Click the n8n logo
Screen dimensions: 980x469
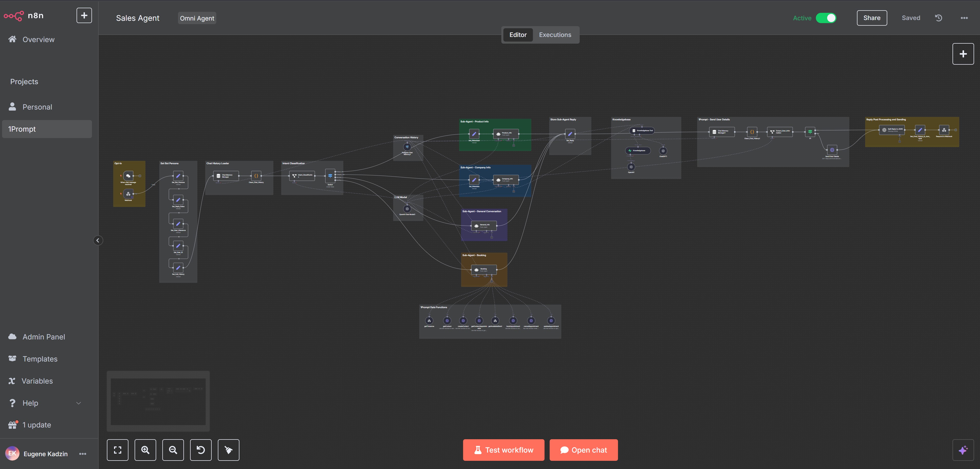[x=24, y=16]
